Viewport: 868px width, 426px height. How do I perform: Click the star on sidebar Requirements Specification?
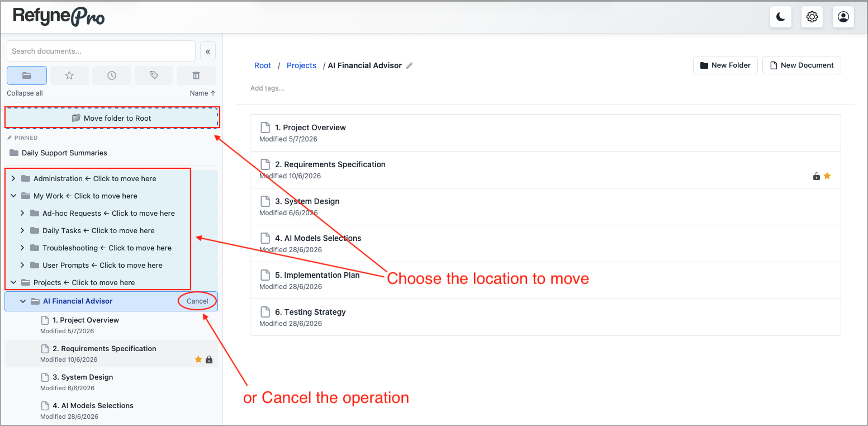(198, 359)
